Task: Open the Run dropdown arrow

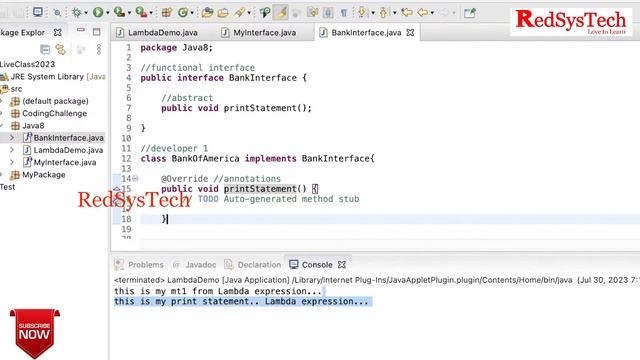Action: pos(108,13)
